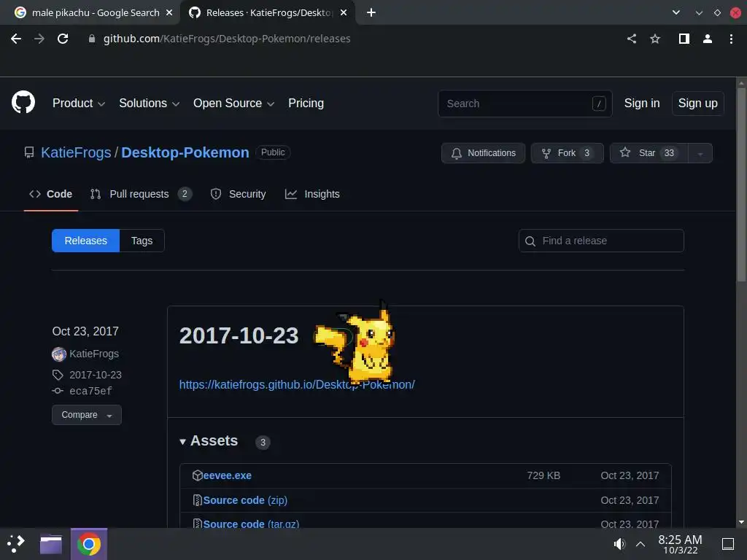Expand the Open Source dropdown menu
Screen dimensions: 747x560
click(x=234, y=104)
